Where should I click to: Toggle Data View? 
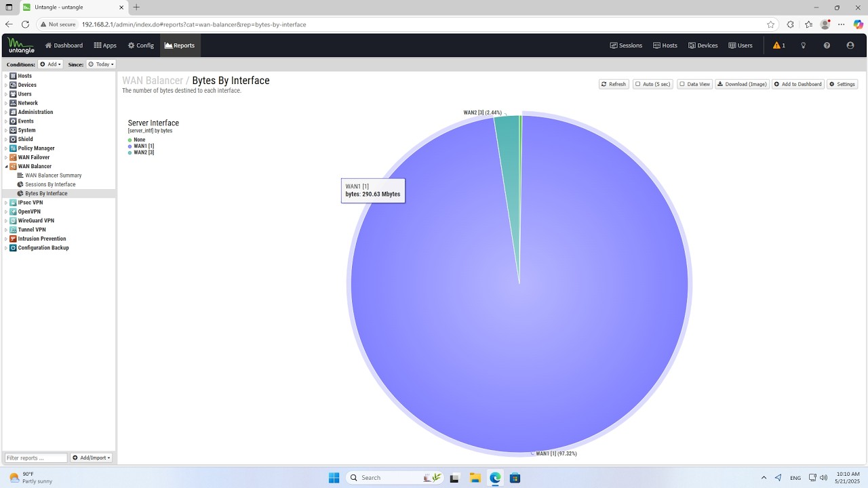[695, 84]
